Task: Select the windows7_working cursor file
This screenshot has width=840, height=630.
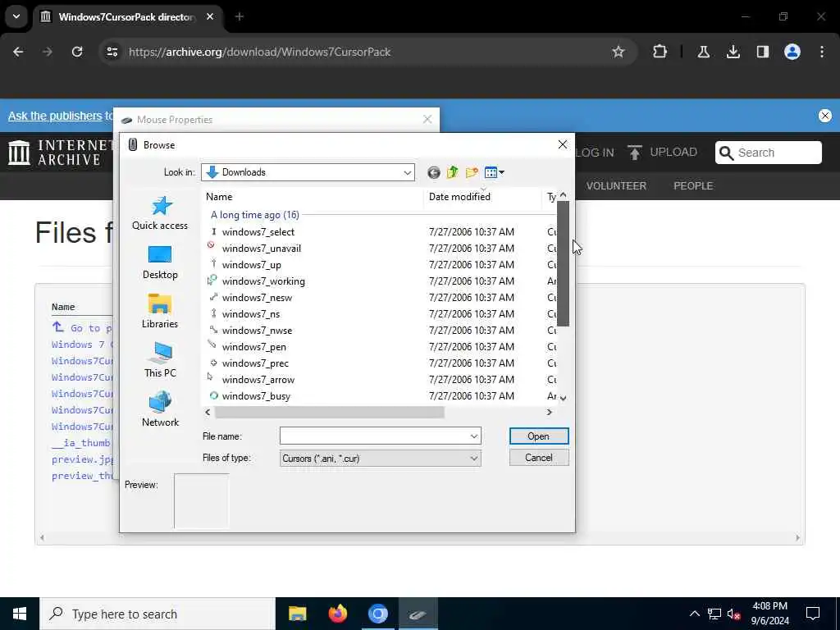Action: pos(263,281)
